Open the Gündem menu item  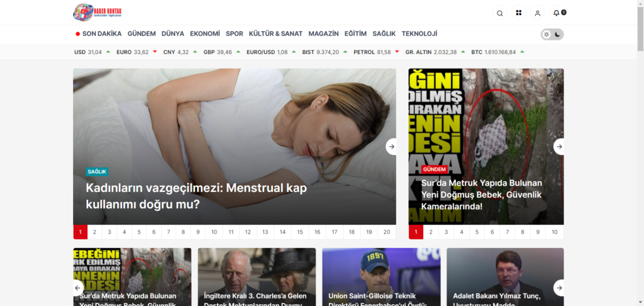pos(142,34)
